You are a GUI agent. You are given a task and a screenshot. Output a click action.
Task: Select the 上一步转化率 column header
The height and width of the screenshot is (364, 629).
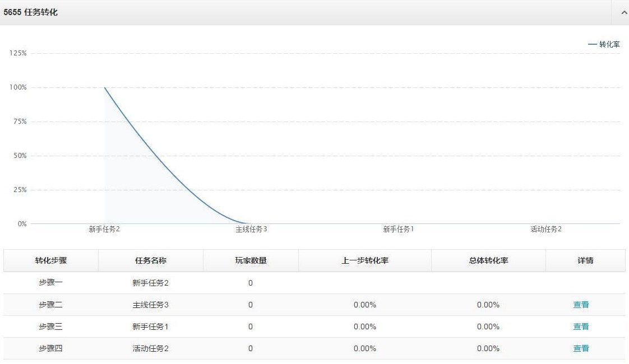364,260
